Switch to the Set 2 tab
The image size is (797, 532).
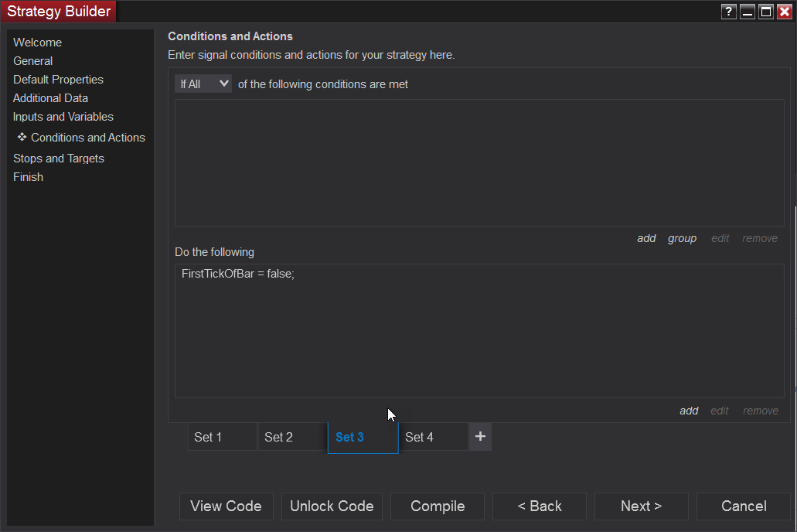click(x=292, y=437)
